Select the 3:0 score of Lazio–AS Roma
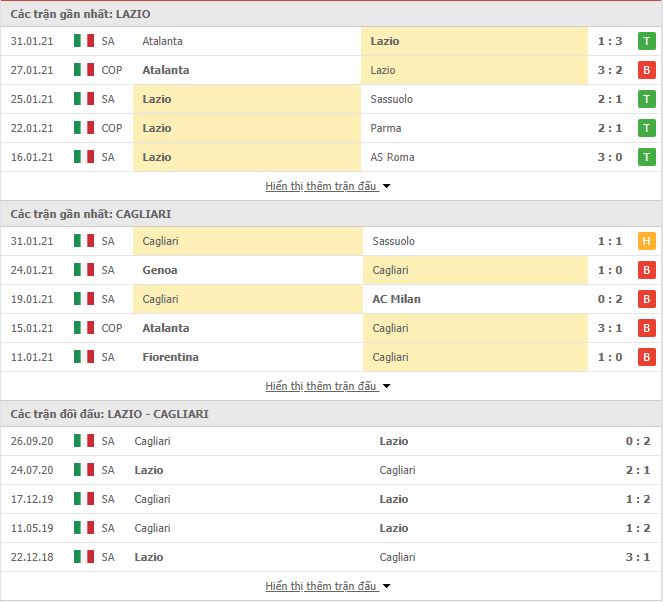663x602 pixels. point(609,157)
